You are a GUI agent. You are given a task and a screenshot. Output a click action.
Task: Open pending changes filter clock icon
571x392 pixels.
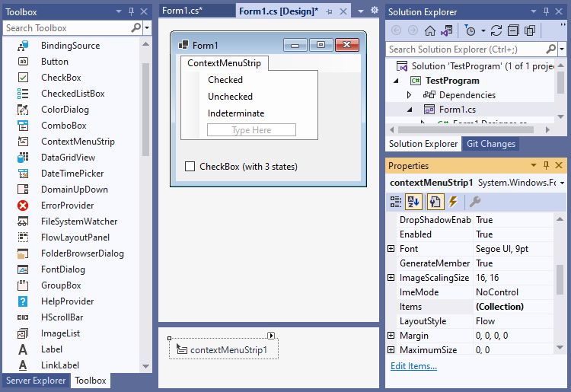coord(471,30)
